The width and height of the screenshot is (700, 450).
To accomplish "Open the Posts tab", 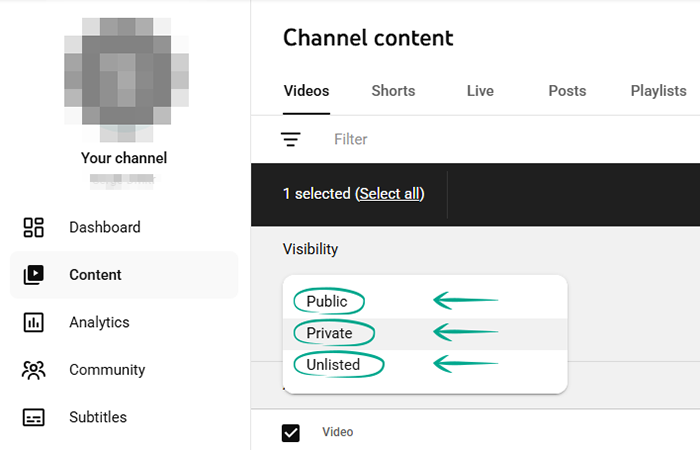I will [x=567, y=91].
